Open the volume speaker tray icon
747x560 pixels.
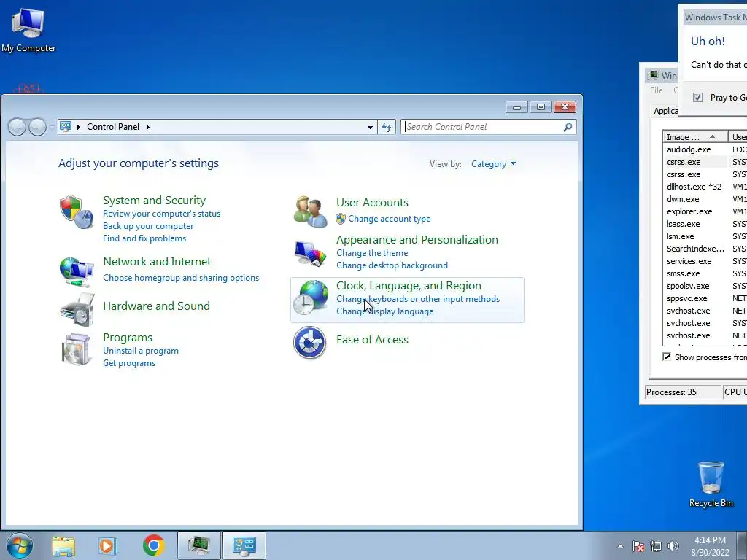pos(673,546)
